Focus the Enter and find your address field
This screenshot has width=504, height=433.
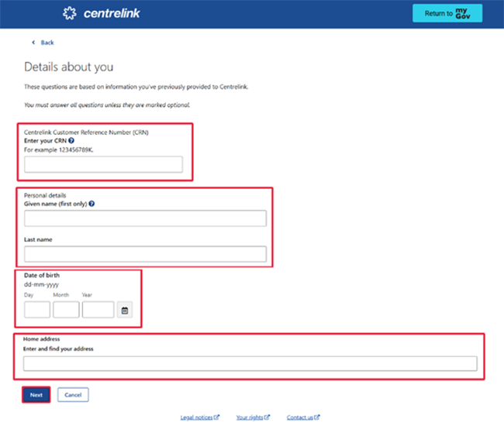coord(250,364)
